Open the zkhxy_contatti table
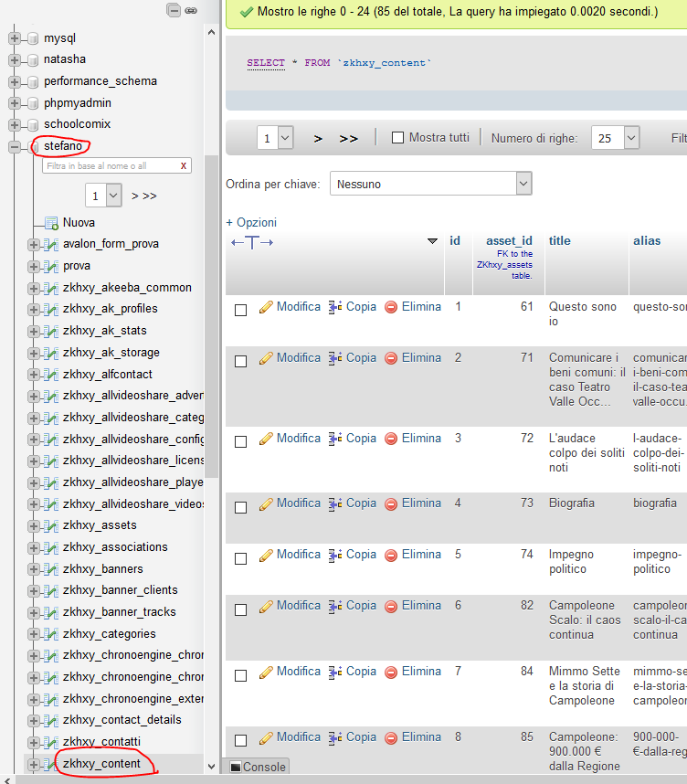The width and height of the screenshot is (687, 784). 101,742
